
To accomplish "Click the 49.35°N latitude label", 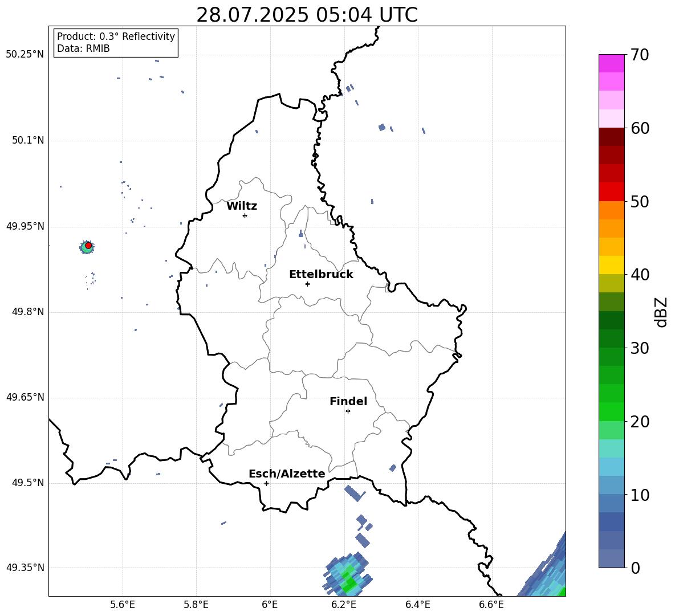I will [x=25, y=568].
